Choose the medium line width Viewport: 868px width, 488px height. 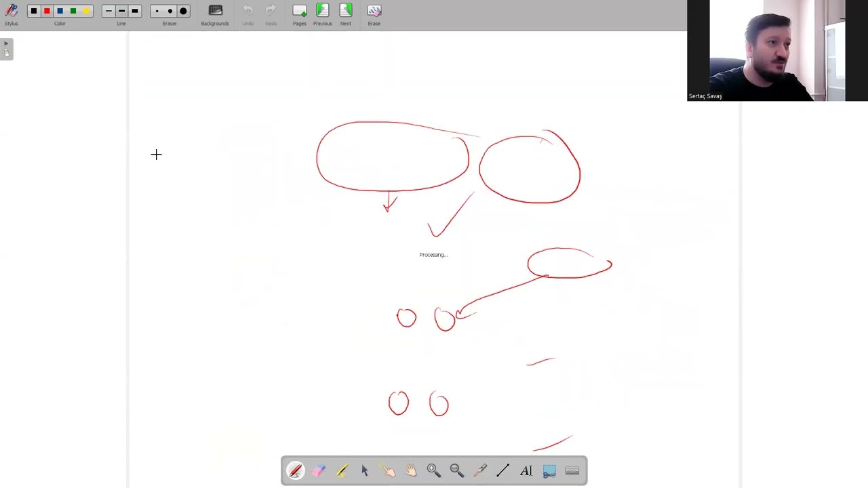121,11
